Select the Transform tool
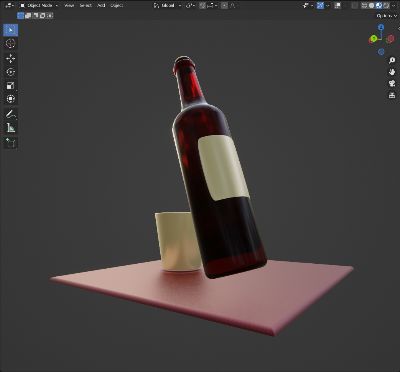This screenshot has height=372, width=400. (11, 99)
